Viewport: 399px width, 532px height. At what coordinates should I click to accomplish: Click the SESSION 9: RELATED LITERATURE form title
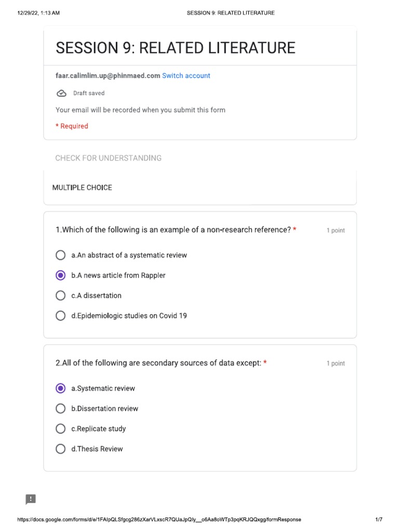(176, 48)
